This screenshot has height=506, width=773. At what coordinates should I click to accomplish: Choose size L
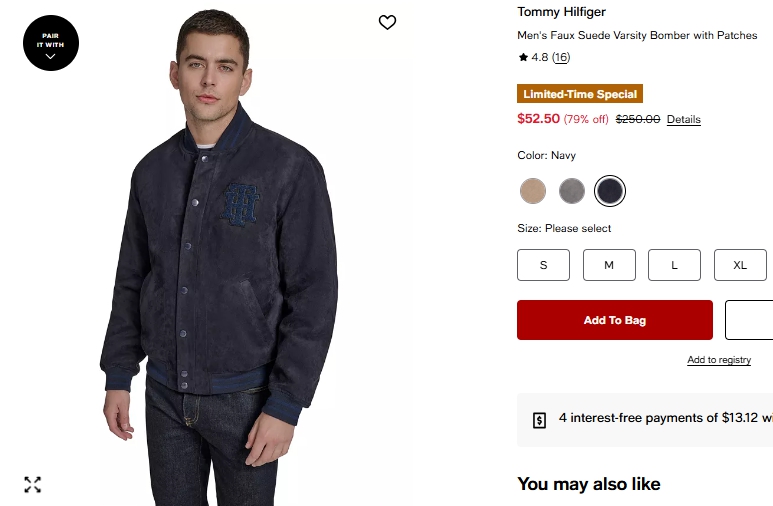[674, 265]
